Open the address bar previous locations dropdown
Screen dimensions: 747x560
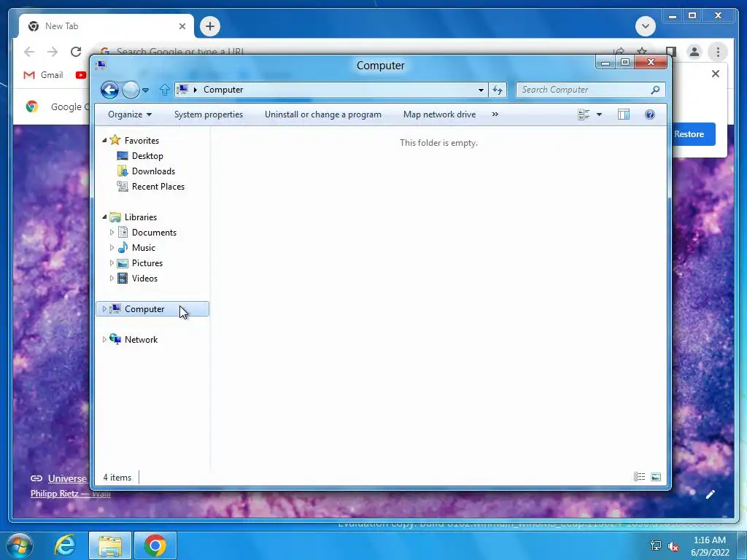click(x=481, y=90)
